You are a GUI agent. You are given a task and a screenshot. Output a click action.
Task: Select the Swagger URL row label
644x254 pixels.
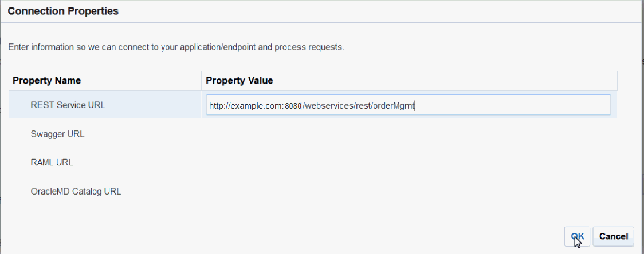(57, 134)
